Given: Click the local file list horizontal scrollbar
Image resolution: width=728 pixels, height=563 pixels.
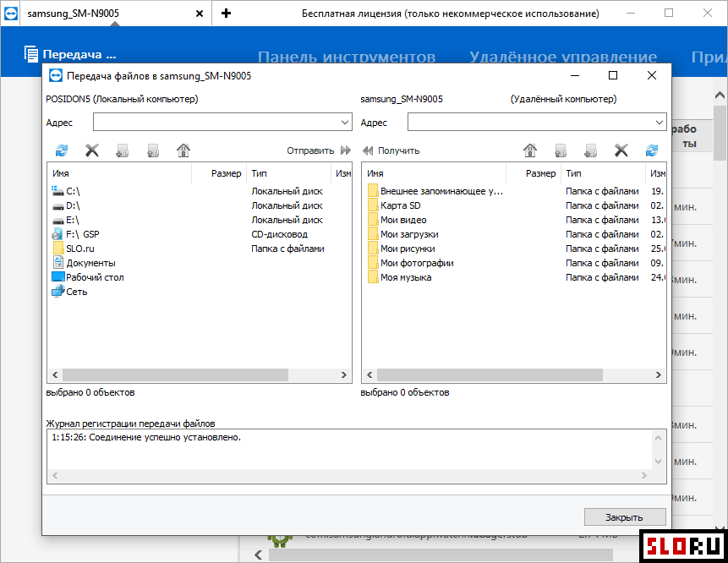Looking at the screenshot, I should coord(176,374).
